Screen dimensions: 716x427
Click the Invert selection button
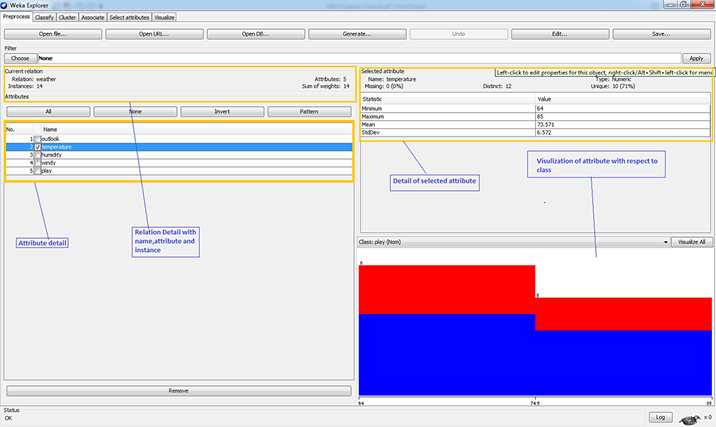click(222, 112)
